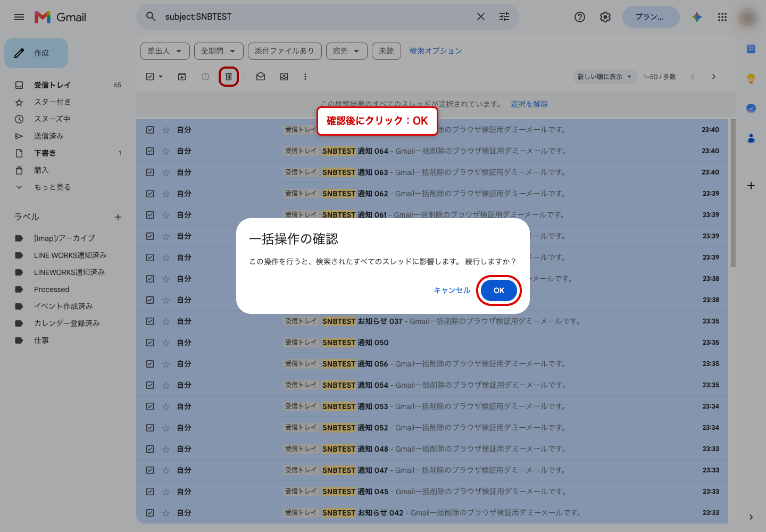
Task: Click the search magnifier icon
Action: [151, 16]
